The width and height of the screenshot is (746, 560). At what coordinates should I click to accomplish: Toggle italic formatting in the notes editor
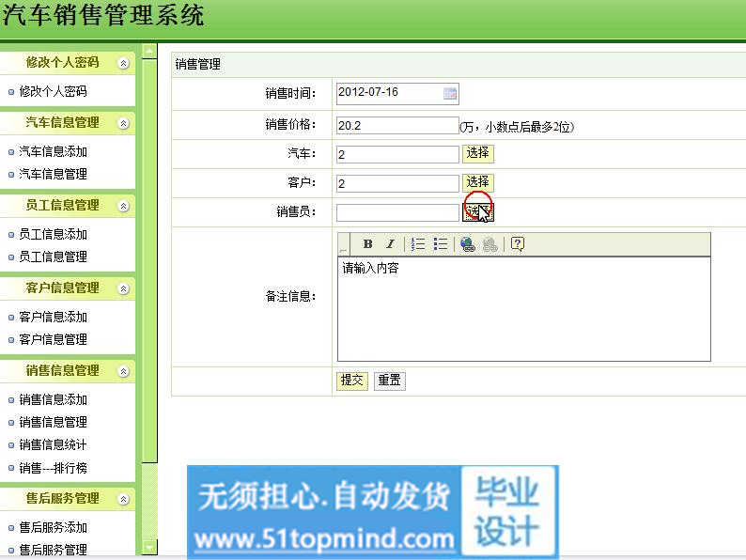(391, 244)
